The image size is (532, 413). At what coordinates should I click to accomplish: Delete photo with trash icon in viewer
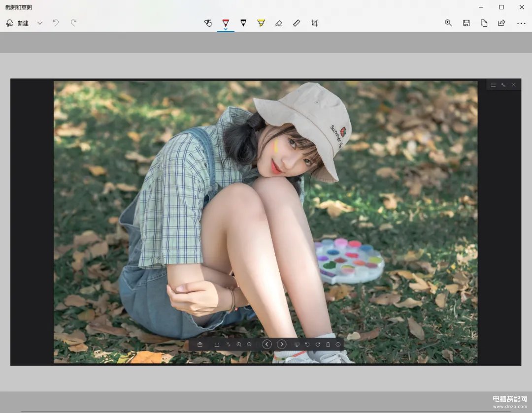pyautogui.click(x=328, y=345)
